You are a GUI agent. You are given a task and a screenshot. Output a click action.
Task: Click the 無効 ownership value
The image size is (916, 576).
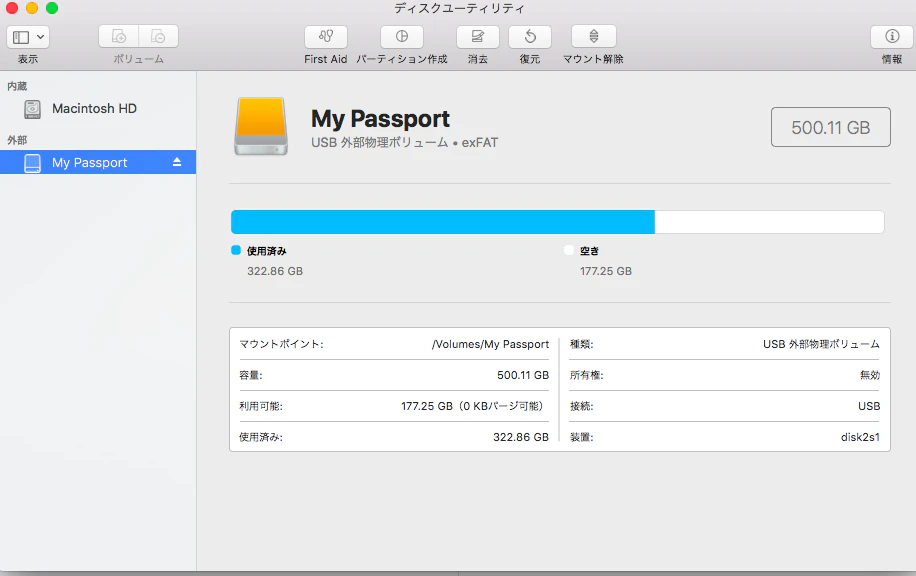point(870,375)
